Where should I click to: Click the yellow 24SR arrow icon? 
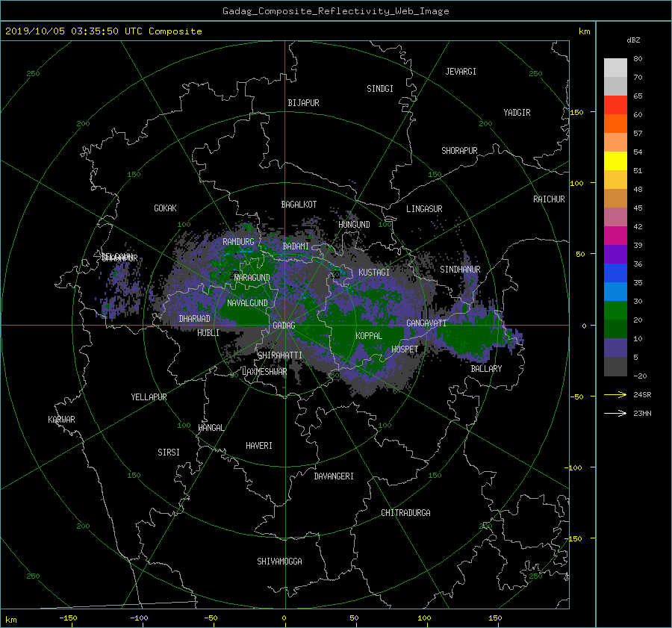pyautogui.click(x=615, y=395)
